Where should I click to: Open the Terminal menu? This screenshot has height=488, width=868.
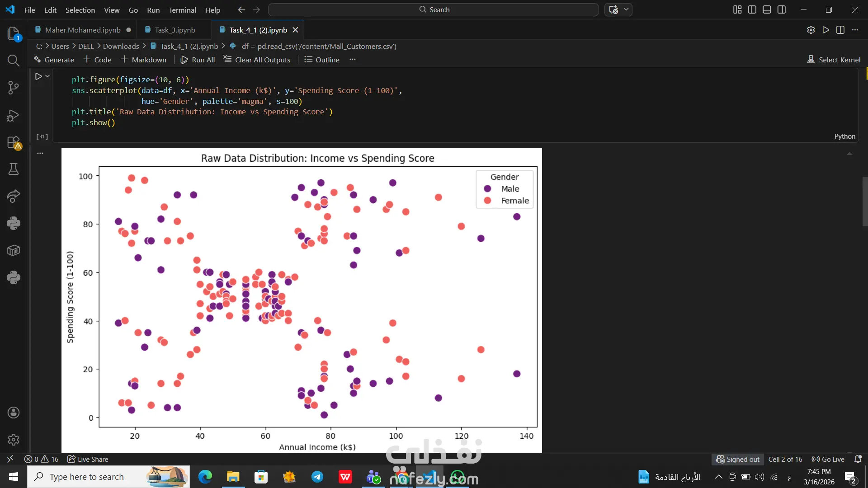coord(182,10)
